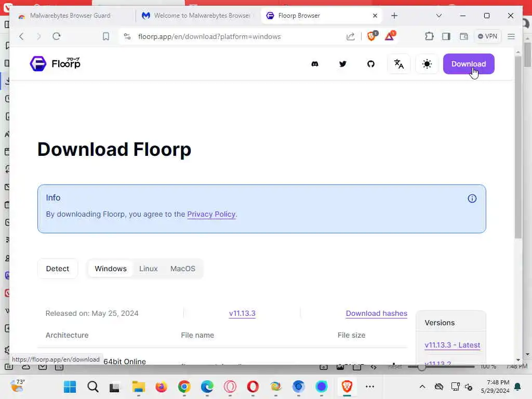The height and width of the screenshot is (399, 532).
Task: Open the Download hashes link
Action: [x=377, y=313]
